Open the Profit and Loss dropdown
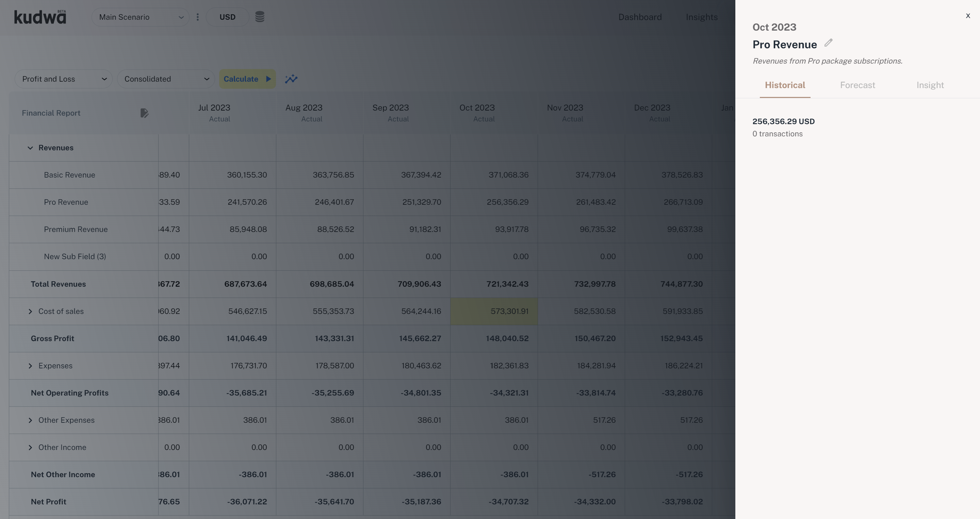This screenshot has height=519, width=980. click(x=64, y=79)
